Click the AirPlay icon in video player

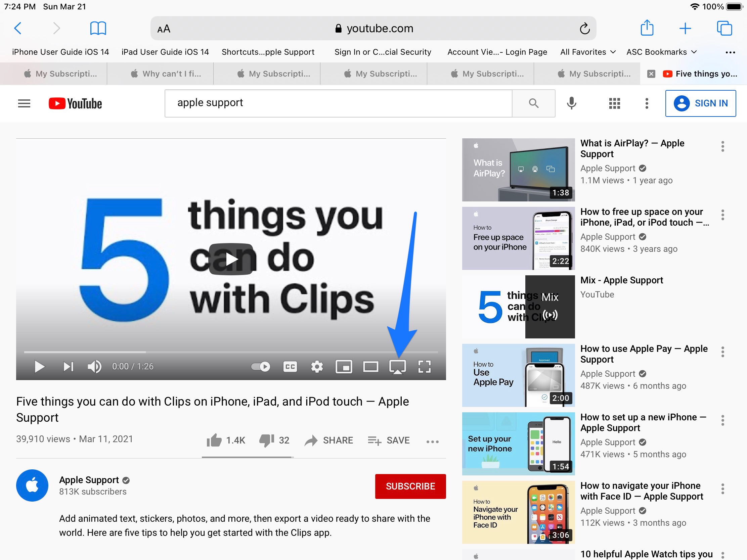coord(397,367)
